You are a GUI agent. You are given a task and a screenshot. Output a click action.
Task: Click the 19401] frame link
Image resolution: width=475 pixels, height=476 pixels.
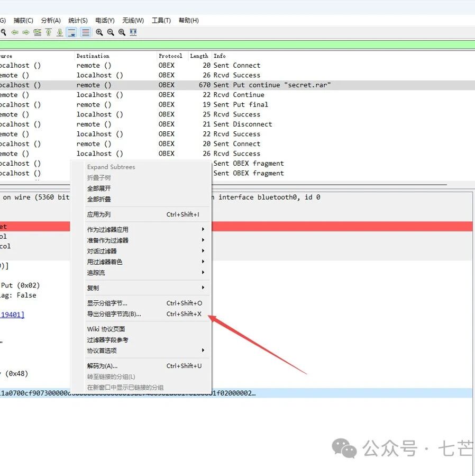[x=12, y=315]
